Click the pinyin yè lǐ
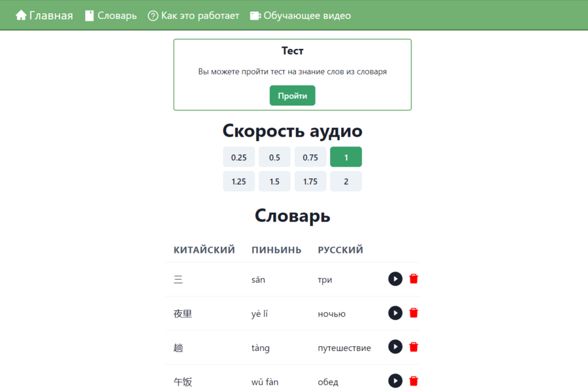 coord(259,314)
